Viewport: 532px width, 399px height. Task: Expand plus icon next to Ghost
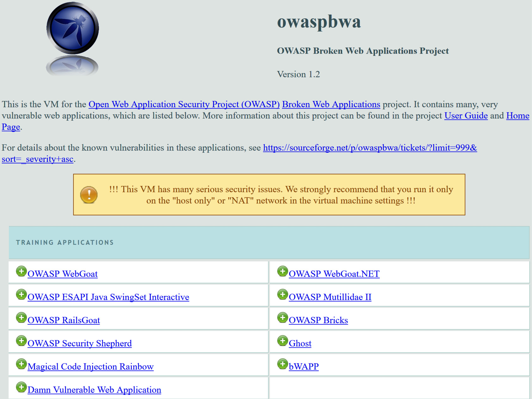(282, 341)
